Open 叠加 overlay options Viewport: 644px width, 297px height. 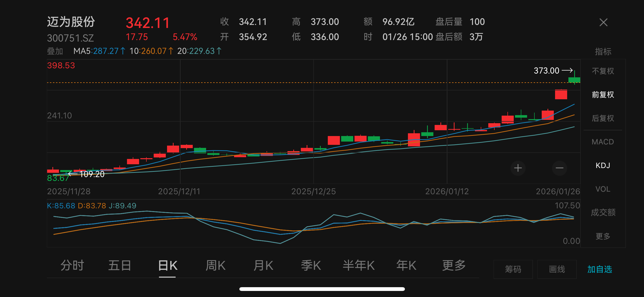(55, 51)
